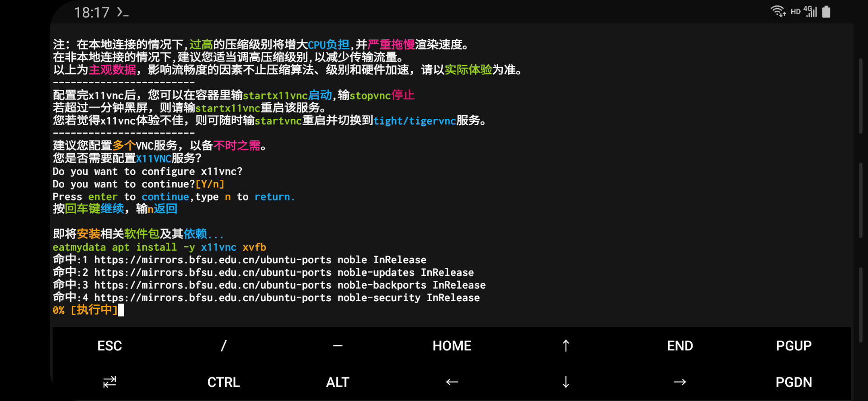Viewport: 868px width, 401px height.
Task: Tap the battery indicator icon
Action: (826, 12)
